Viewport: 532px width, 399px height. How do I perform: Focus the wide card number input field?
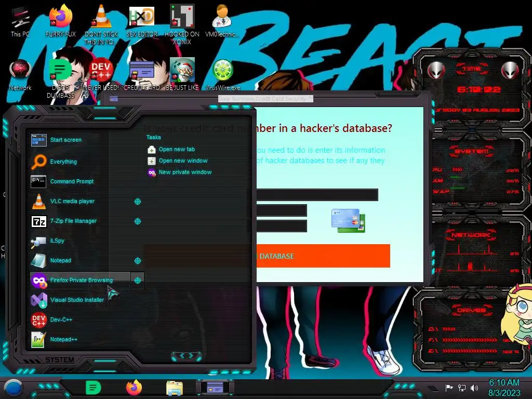tap(317, 195)
